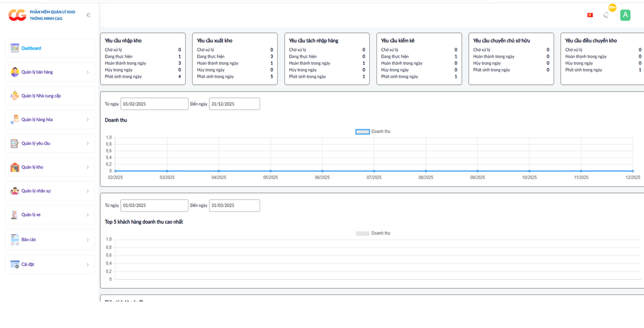The height and width of the screenshot is (328, 644).
Task: Open Quản lý nhân sự menu item
Action: (37, 191)
